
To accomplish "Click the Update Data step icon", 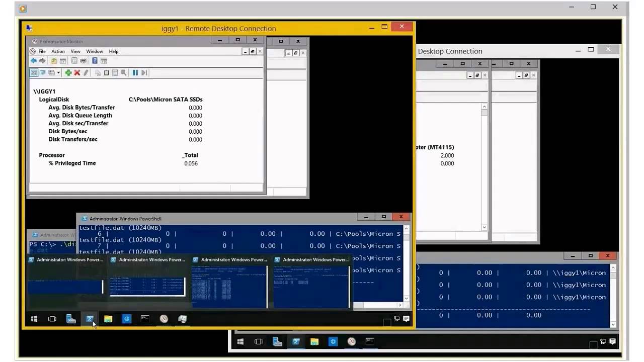I will click(144, 73).
